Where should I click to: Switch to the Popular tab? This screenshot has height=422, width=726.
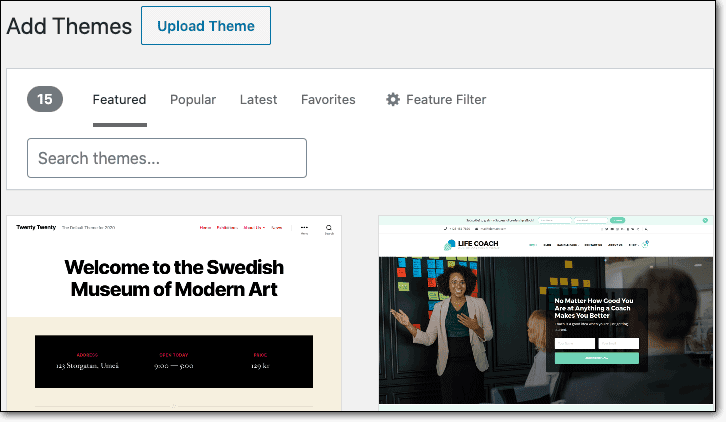193,100
